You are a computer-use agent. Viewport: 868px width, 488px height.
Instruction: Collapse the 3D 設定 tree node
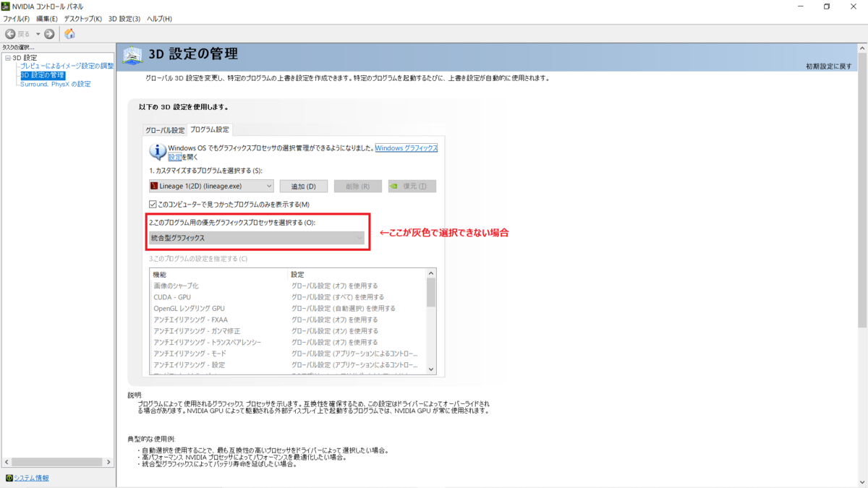(x=7, y=58)
